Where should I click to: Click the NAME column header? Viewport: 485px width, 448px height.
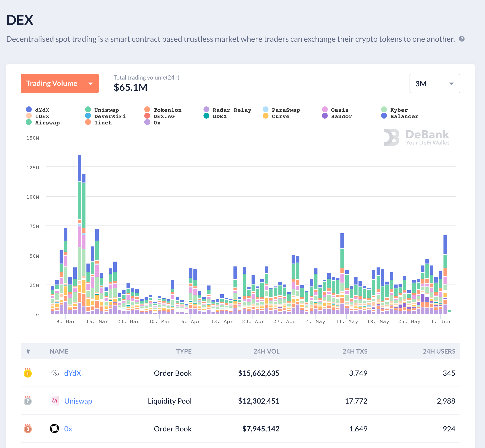pos(59,351)
